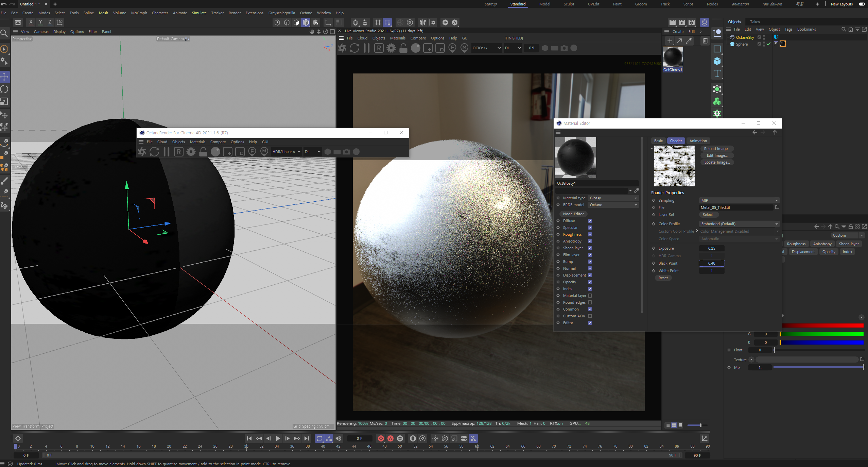Open the OCIO dropdown in Live Viewer

pyautogui.click(x=486, y=48)
